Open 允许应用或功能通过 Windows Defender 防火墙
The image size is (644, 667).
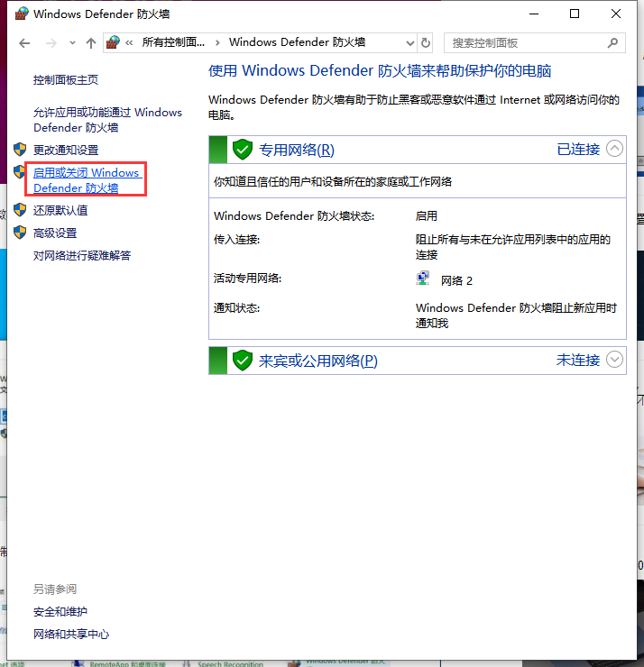107,120
